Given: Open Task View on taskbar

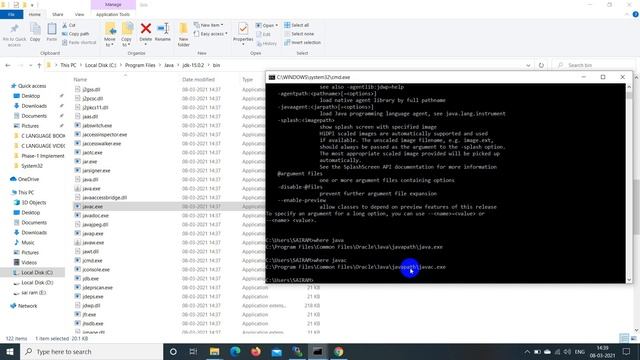Looking at the screenshot, I should (x=193, y=351).
